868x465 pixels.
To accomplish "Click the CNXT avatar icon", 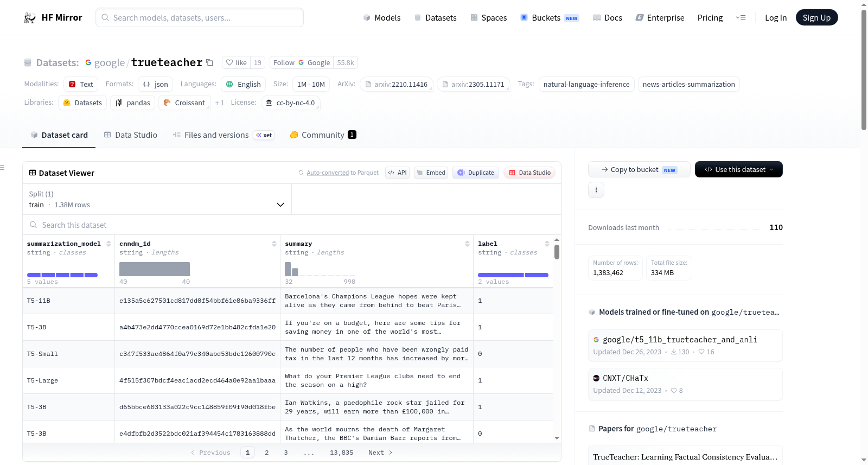I will [x=596, y=378].
